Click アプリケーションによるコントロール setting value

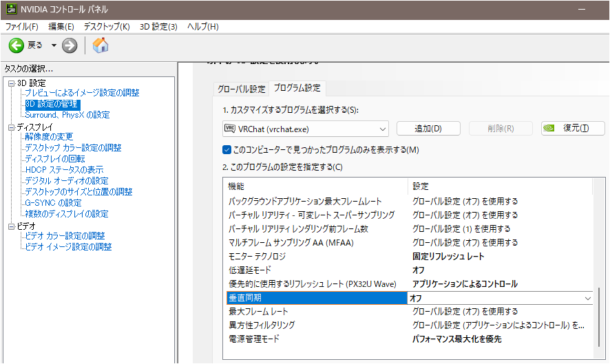pos(465,284)
